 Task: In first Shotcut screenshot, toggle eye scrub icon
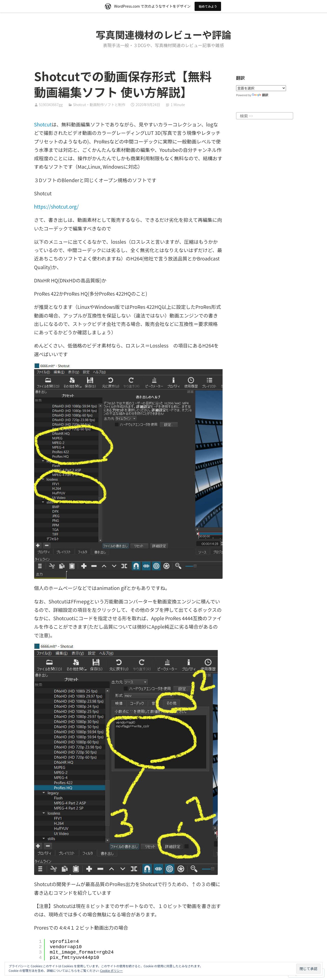tap(146, 566)
